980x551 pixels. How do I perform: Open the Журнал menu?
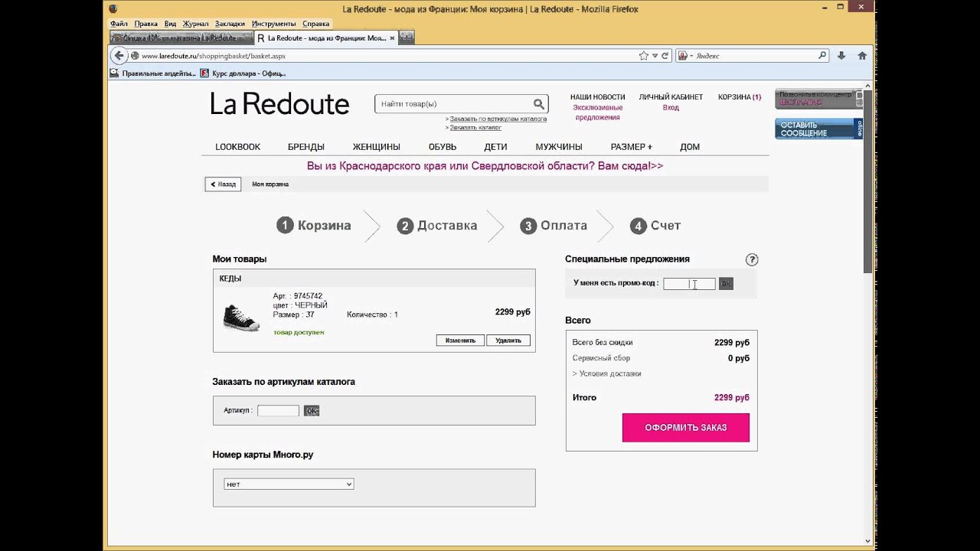tap(195, 24)
